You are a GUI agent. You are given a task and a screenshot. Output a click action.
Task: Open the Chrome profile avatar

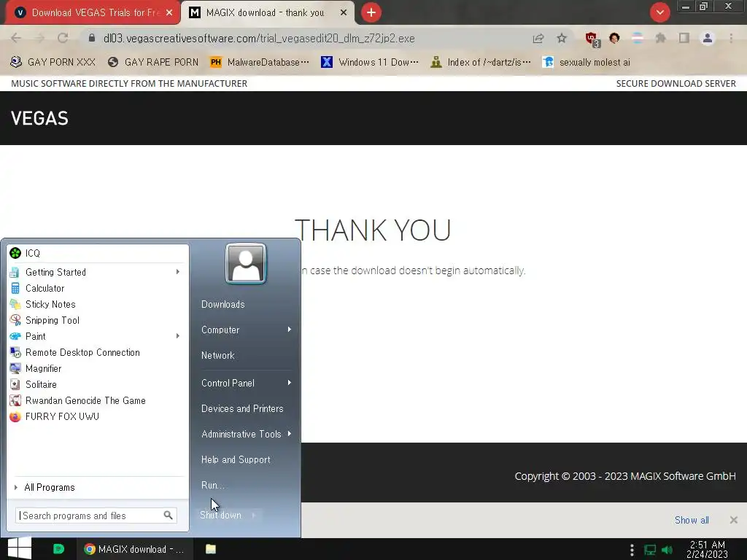(x=708, y=38)
